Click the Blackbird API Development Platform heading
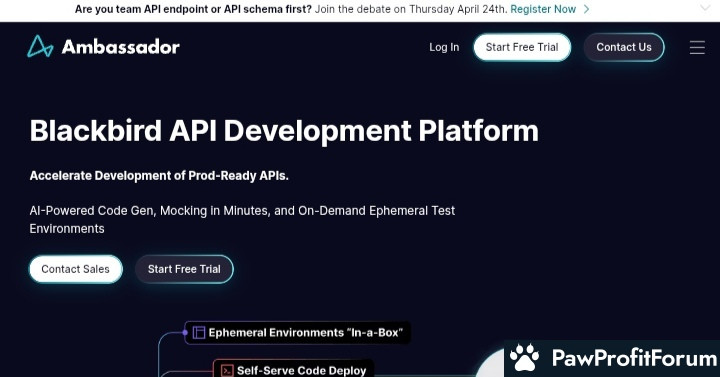The height and width of the screenshot is (377, 720). [284, 131]
